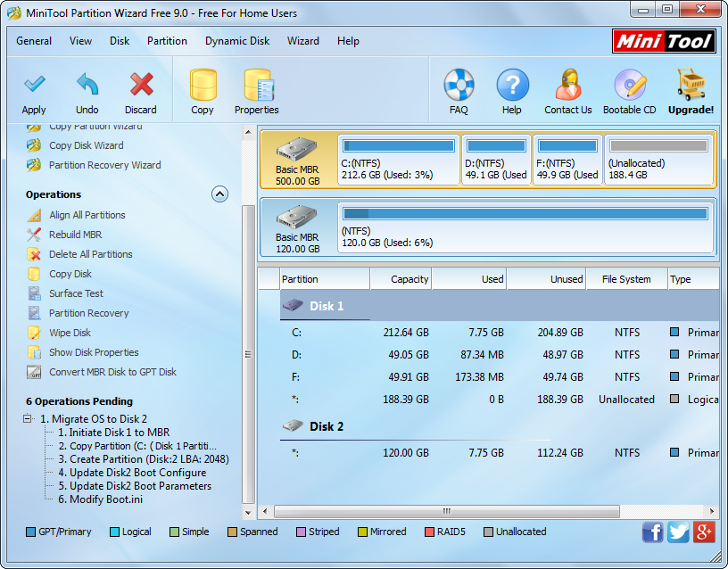Select the F:(NTFS) 49.9 GB partition block
The image size is (728, 569).
click(x=567, y=160)
